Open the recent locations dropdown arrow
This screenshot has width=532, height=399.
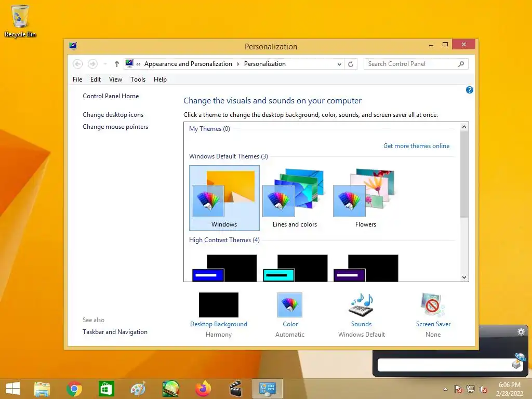[105, 64]
